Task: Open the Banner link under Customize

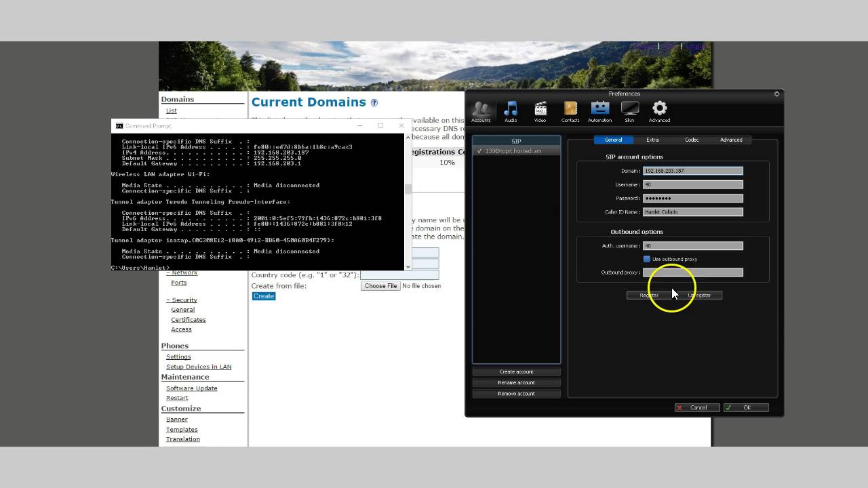Action: click(177, 420)
